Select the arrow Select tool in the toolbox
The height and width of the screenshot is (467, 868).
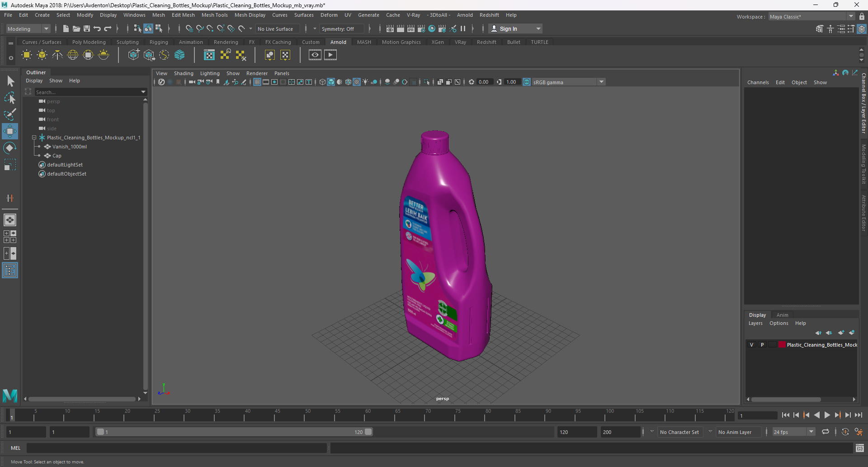pos(10,81)
